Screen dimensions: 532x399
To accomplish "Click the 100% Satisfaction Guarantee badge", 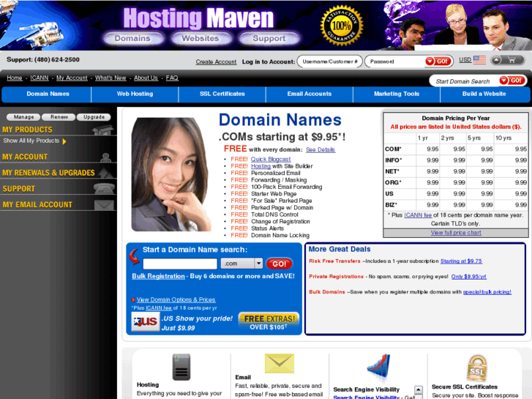I will [x=342, y=26].
